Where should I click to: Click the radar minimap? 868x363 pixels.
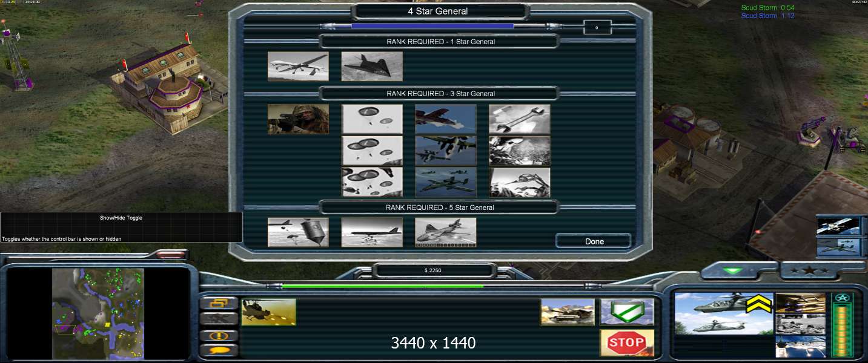pos(98,314)
